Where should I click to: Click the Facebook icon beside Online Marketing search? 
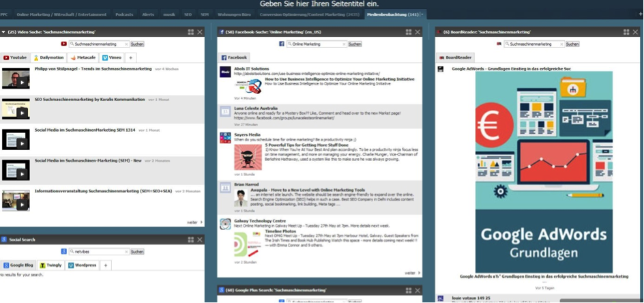282,44
